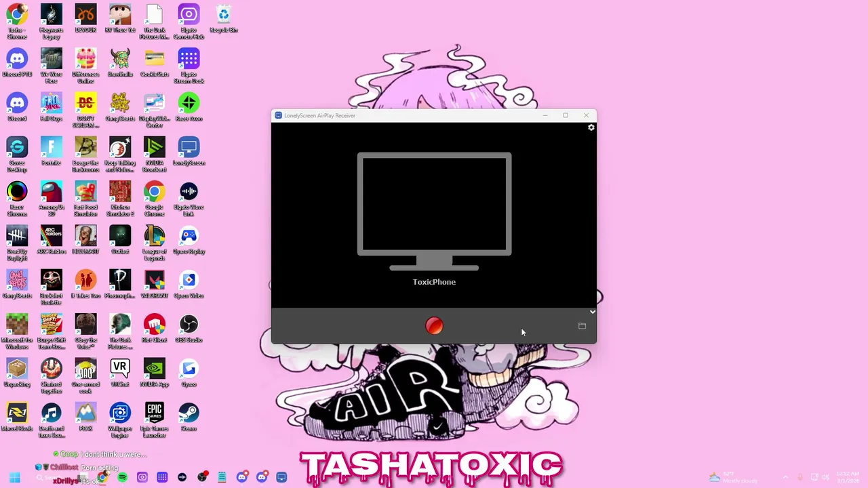Open Spotify from the taskbar

(122, 477)
